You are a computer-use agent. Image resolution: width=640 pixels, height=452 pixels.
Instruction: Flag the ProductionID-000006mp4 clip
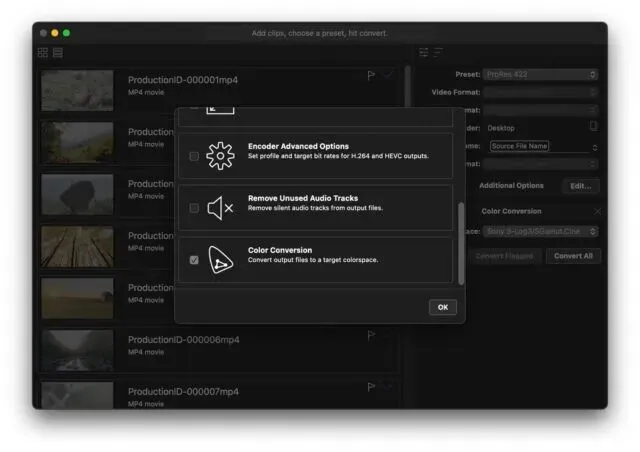click(371, 335)
